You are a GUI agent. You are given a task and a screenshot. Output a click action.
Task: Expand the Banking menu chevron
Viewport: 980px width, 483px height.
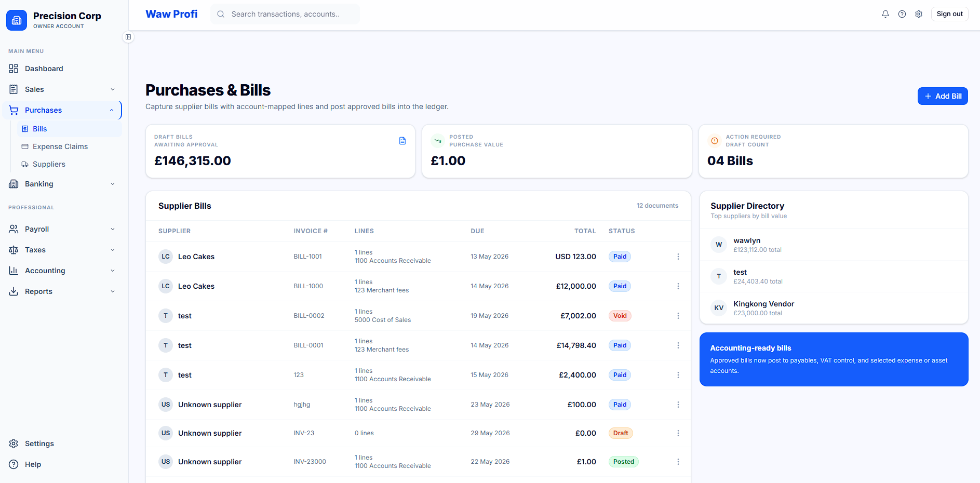coord(113,184)
